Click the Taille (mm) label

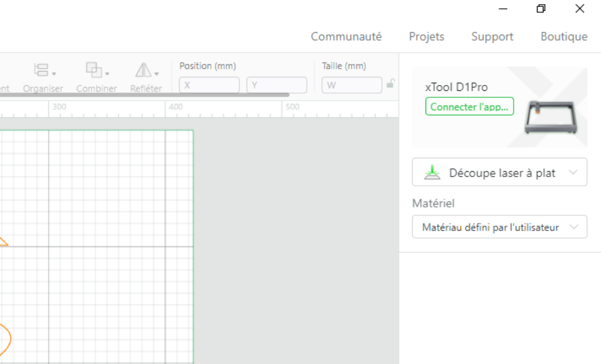(x=344, y=66)
